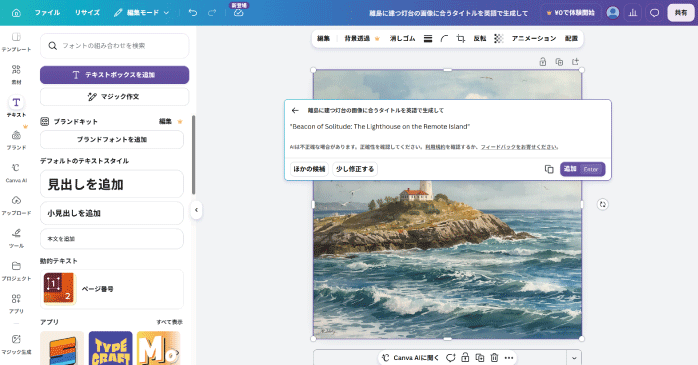The image size is (698, 365).
Task: Open the corner rounding icon
Action: pos(444,39)
